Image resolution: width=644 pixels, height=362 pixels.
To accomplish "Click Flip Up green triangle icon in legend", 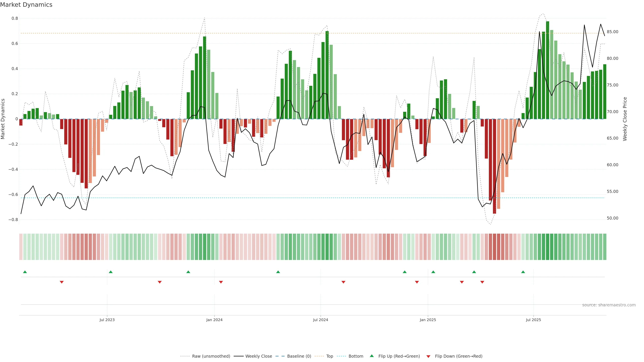I will tap(372, 356).
